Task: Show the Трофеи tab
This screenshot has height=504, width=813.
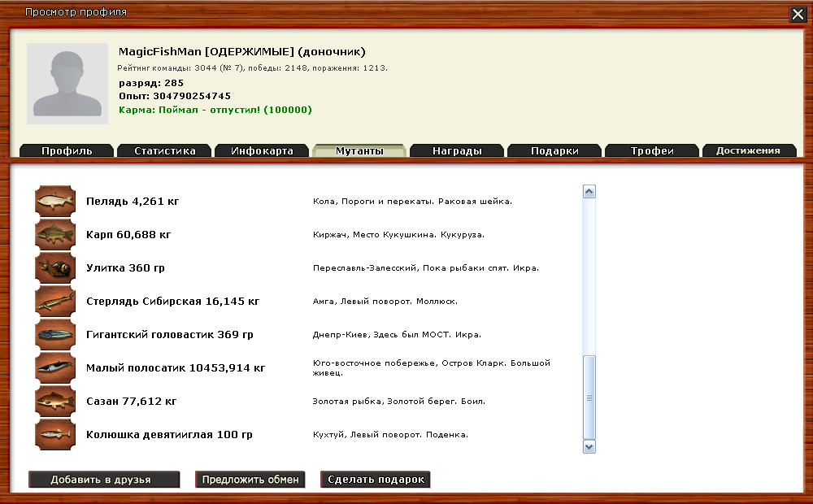Action: coord(652,150)
